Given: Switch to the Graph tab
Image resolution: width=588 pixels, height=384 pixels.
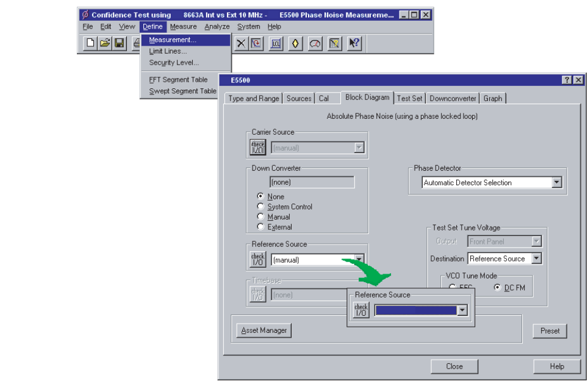Looking at the screenshot, I should [493, 99].
